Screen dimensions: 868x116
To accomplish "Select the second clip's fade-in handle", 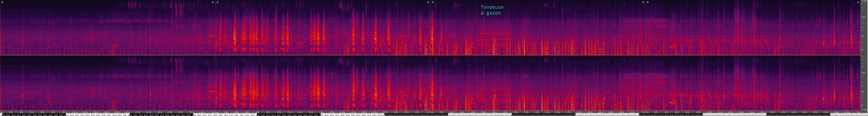I will pos(218,2).
